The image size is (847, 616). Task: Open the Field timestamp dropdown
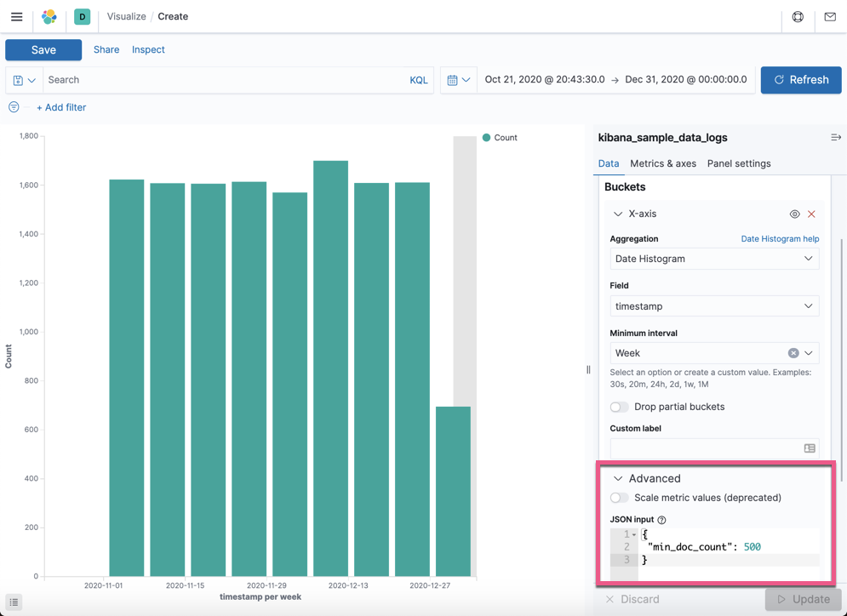coord(714,306)
